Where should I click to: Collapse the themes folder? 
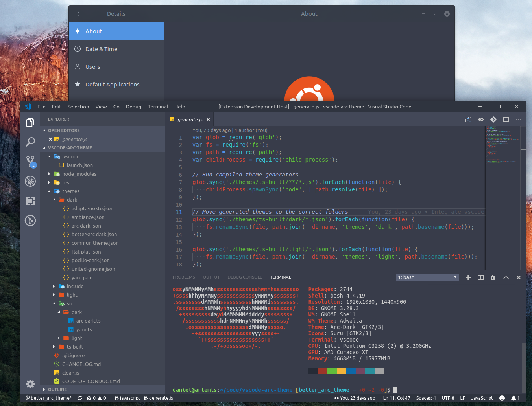(x=103, y=191)
